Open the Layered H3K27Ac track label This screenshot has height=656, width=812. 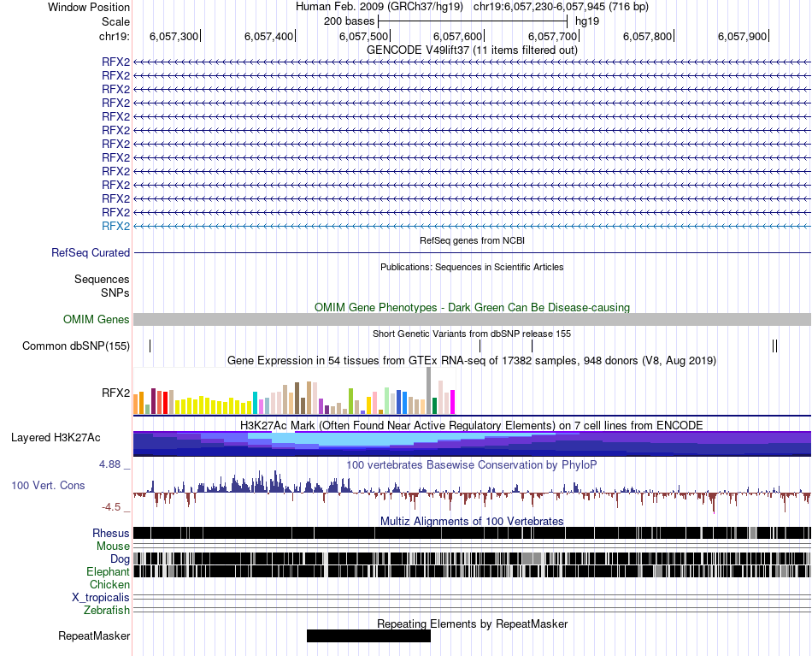click(x=56, y=437)
